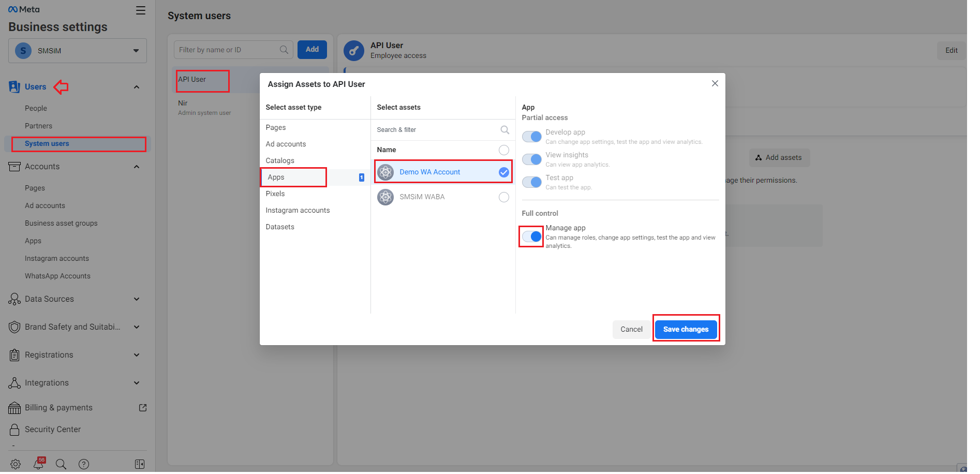The width and height of the screenshot is (980, 474).
Task: Click the Demo WA Account app icon
Action: (385, 172)
